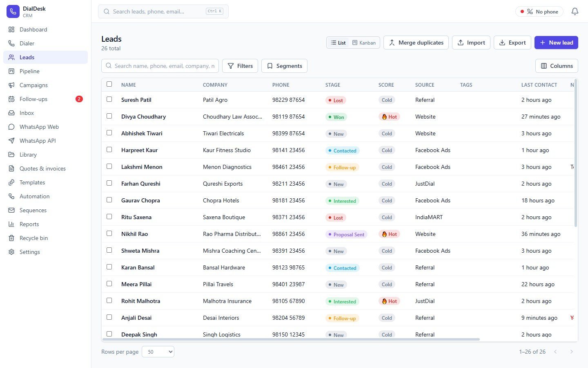This screenshot has height=368, width=588.
Task: Open the Library folder icon
Action: click(11, 155)
